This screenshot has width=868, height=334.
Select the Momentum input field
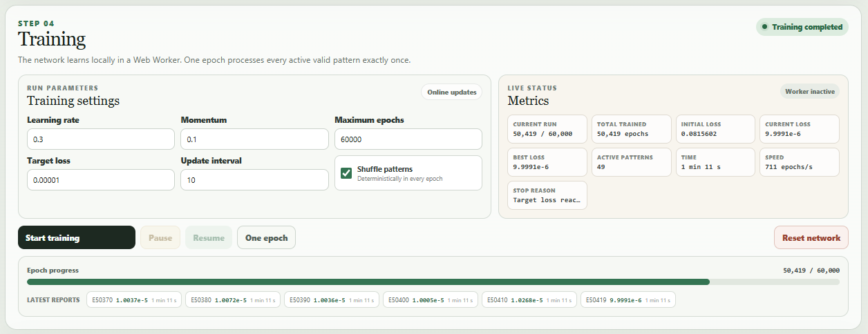(x=254, y=139)
